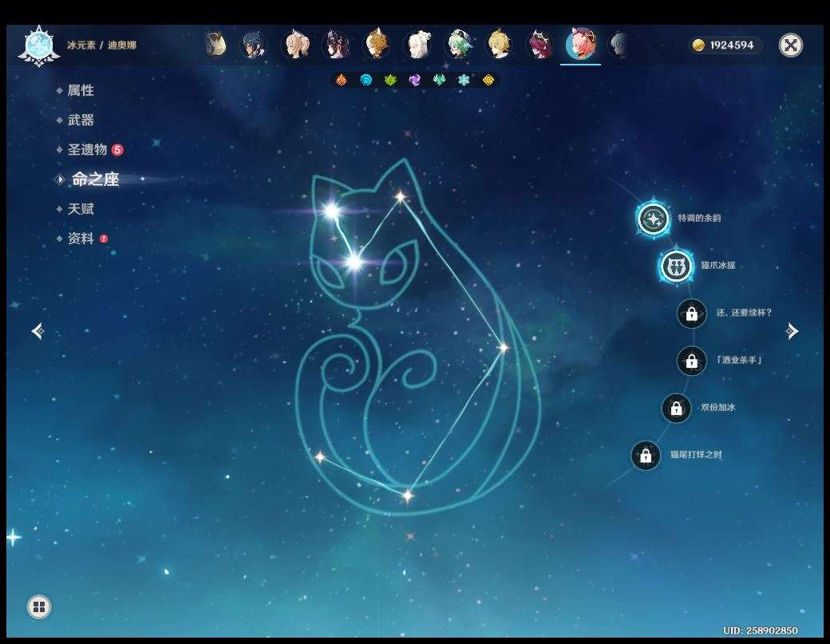Viewport: 830px width, 644px height.
Task: Click the 冰元素 / 迪奥娜 title text
Action: [101, 45]
